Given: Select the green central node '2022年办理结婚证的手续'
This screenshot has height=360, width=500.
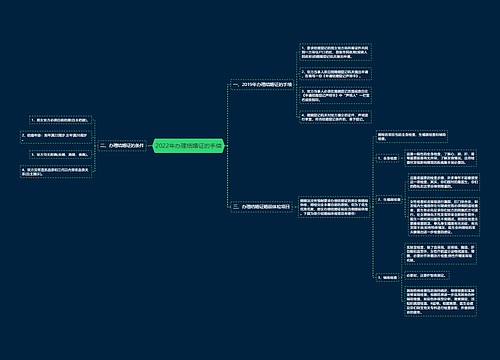Looking at the screenshot, I should pos(189,146).
